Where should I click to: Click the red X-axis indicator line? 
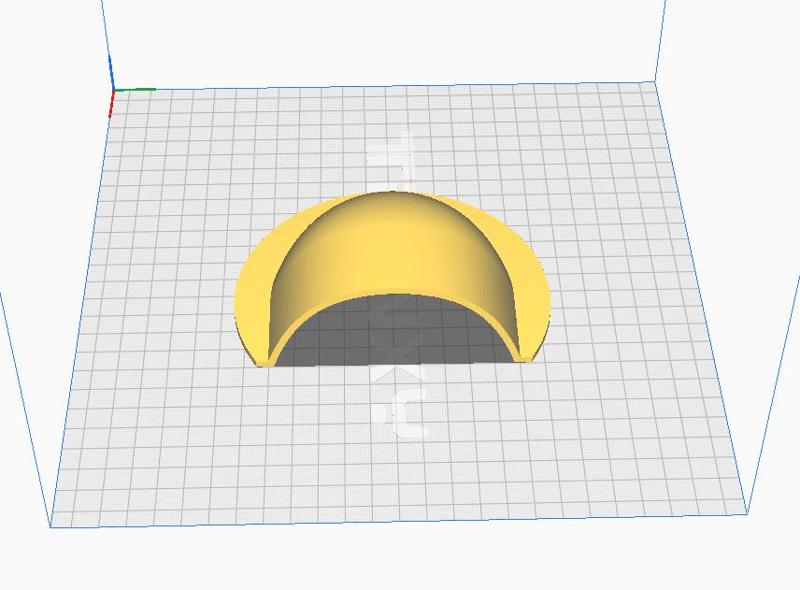[x=111, y=103]
